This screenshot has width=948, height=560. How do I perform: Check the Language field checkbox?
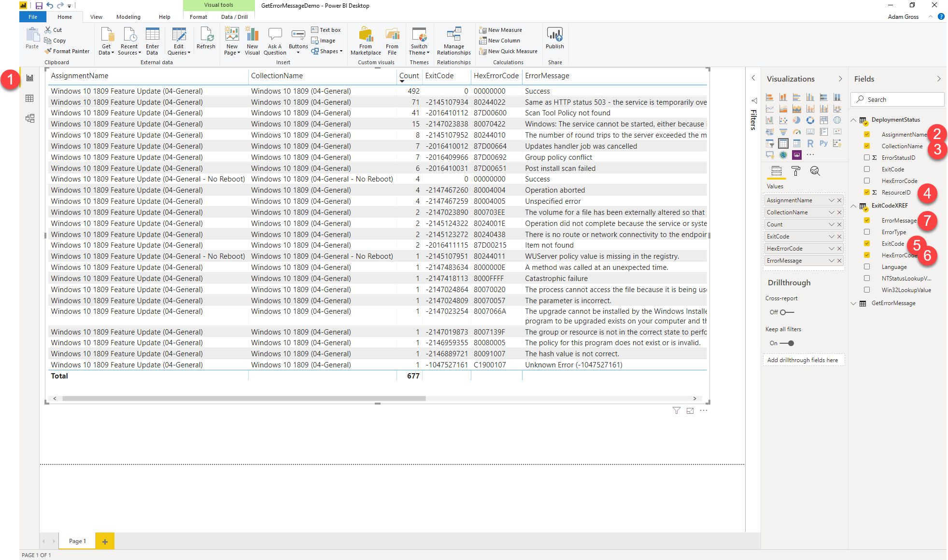(x=867, y=266)
